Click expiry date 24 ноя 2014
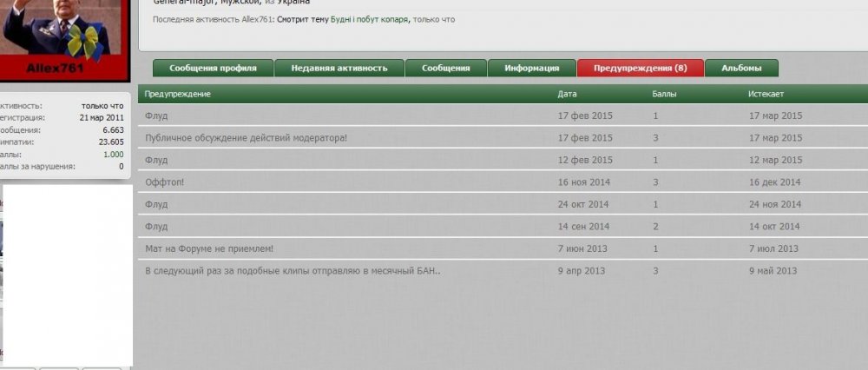Screen dimensions: 868x370 [775, 204]
